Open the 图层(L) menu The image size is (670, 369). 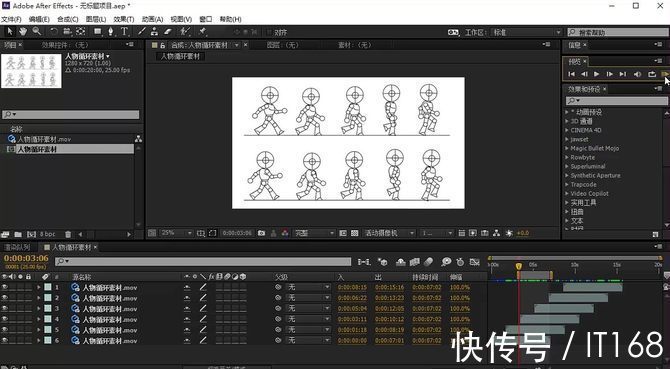[96, 19]
